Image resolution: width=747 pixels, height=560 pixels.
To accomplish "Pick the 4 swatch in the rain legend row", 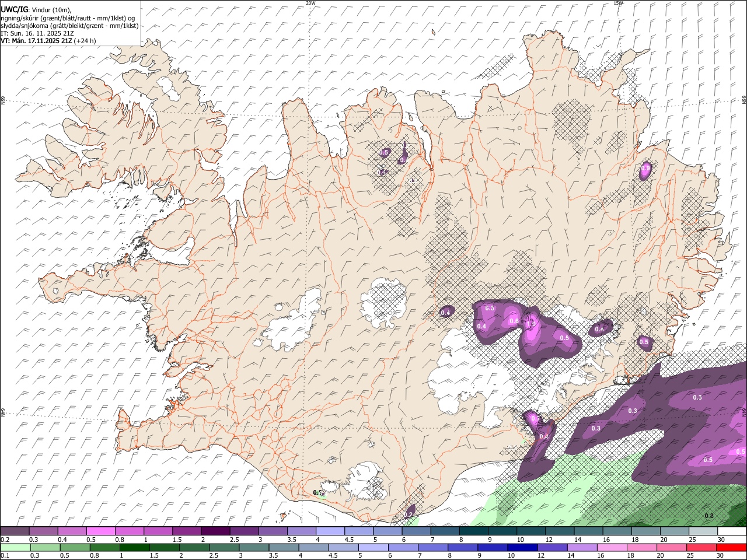I will pos(313,547).
